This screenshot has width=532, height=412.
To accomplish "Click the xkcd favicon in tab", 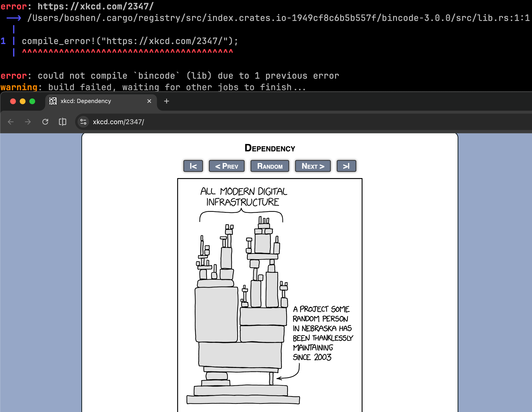I will (53, 101).
